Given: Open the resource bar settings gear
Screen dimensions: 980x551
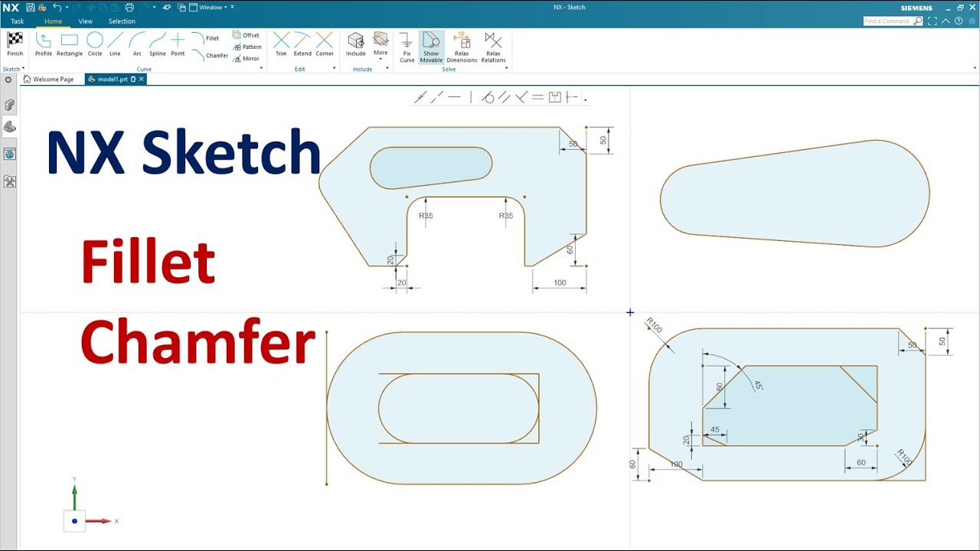Looking at the screenshot, I should coord(8,80).
